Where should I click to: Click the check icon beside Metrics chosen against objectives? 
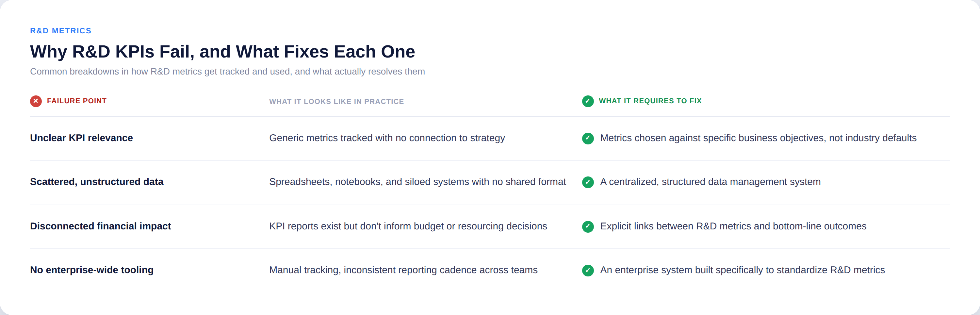[x=588, y=139]
